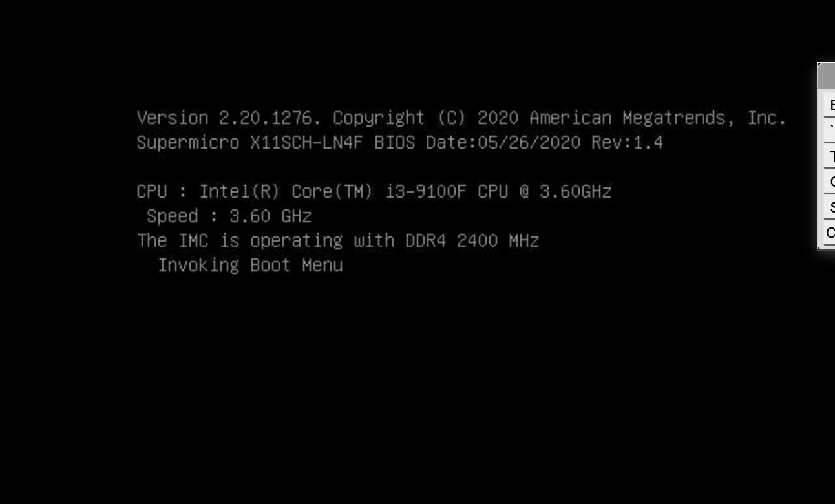Screen dimensions: 835x504
Task: Click the partially visible Ctrl key
Action: (x=829, y=233)
